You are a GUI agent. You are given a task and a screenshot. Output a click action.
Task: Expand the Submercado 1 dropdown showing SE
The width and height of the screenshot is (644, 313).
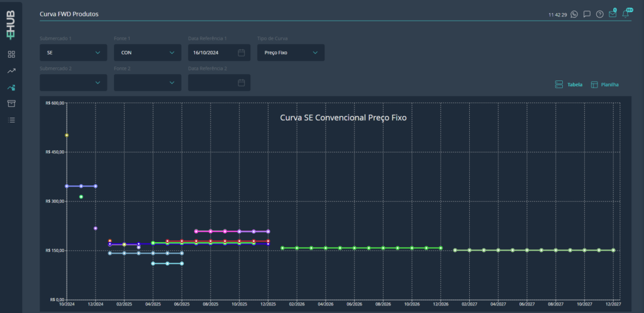click(73, 53)
